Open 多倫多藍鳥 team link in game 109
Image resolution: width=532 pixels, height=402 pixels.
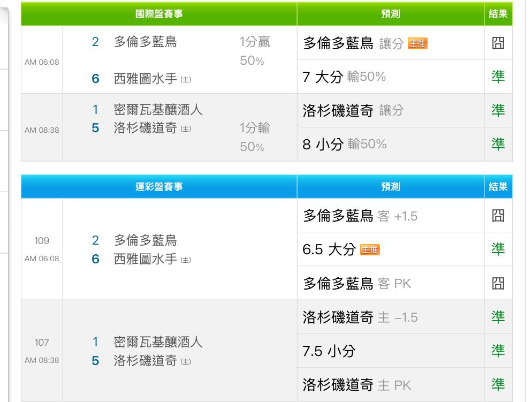pyautogui.click(x=145, y=240)
